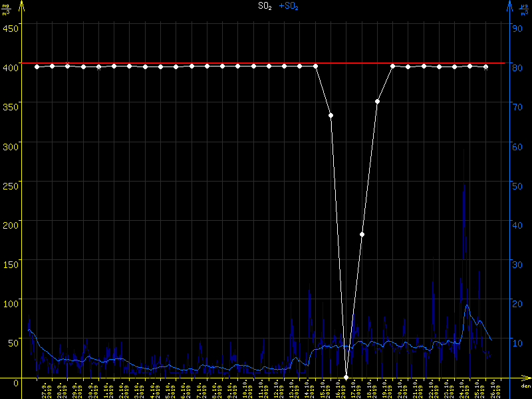
Task: Select the 27.9.2019 date label
Action: [x=45, y=390]
